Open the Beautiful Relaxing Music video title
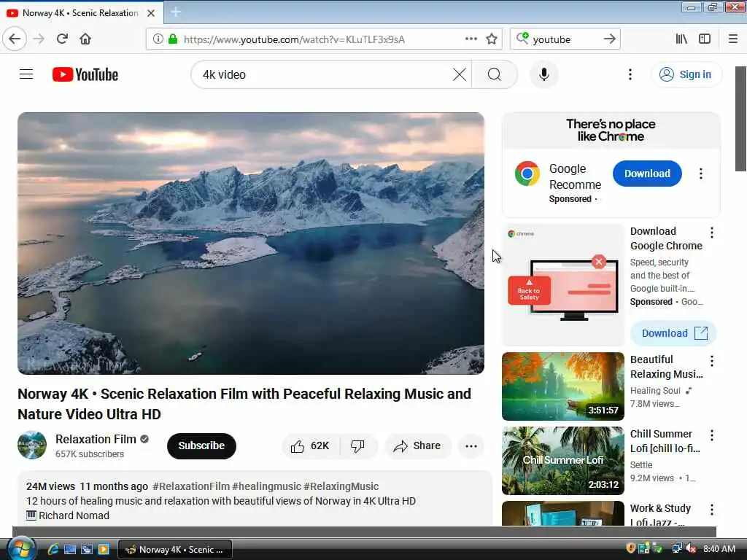Viewport: 747px width, 560px height. coord(667,367)
